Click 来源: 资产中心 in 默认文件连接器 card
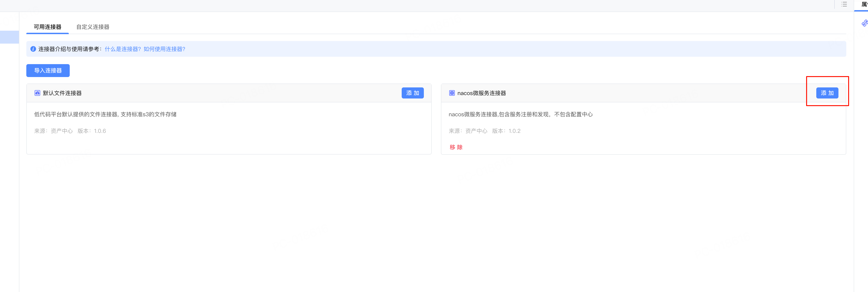 coord(53,131)
